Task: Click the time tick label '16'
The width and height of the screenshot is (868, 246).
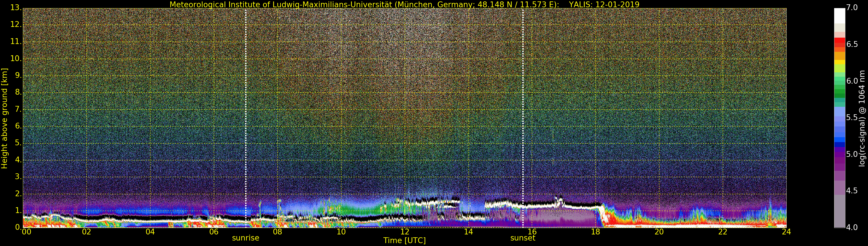Action: (532, 232)
